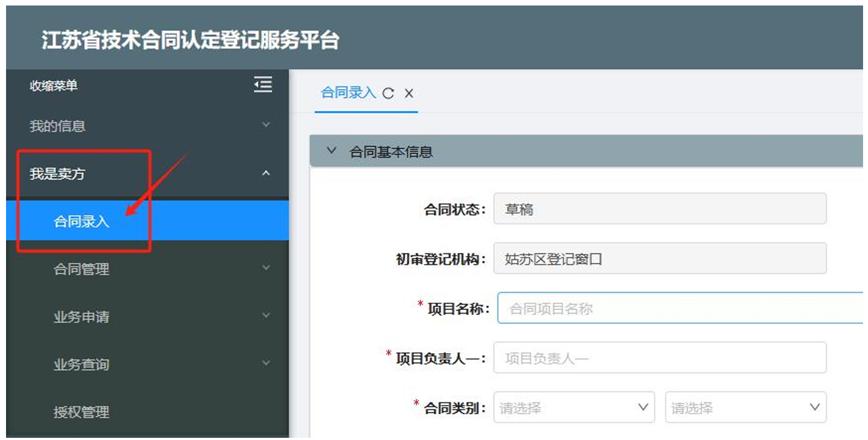Close the 合同录入 tab with X
The width and height of the screenshot is (868, 440).
click(409, 93)
